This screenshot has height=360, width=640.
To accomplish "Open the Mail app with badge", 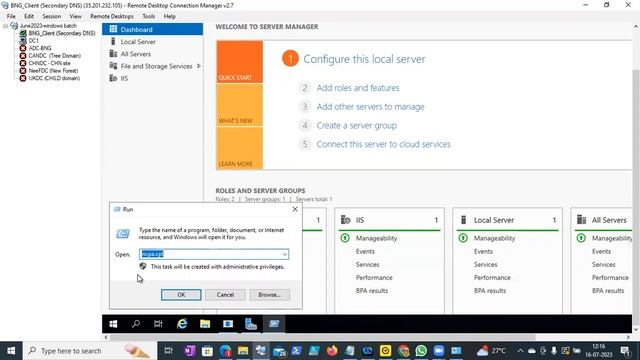I will [x=279, y=351].
